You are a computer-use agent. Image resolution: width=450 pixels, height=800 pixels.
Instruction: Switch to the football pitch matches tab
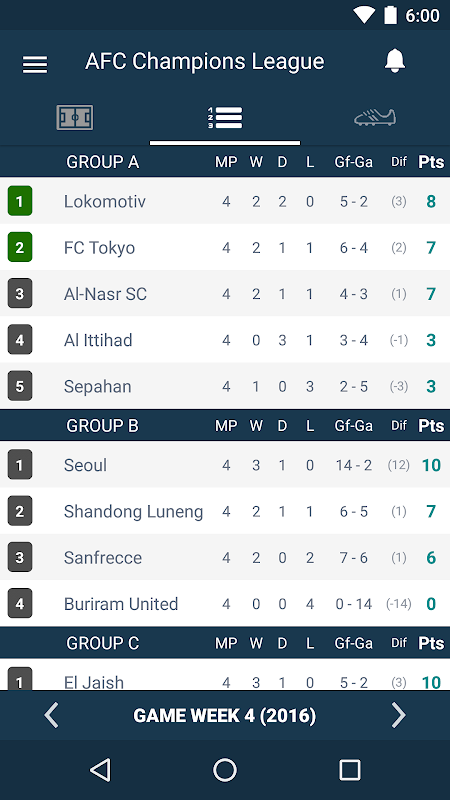tap(74, 118)
